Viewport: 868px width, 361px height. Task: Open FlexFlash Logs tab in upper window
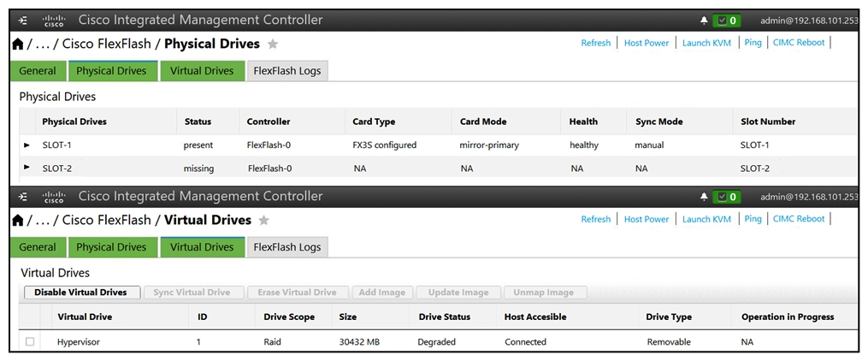287,71
